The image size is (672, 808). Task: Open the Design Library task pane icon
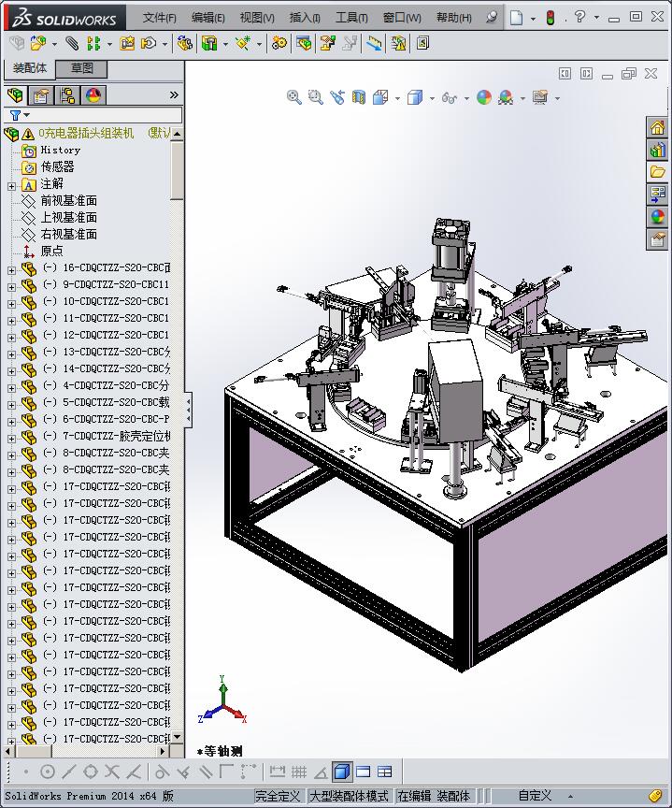click(658, 150)
